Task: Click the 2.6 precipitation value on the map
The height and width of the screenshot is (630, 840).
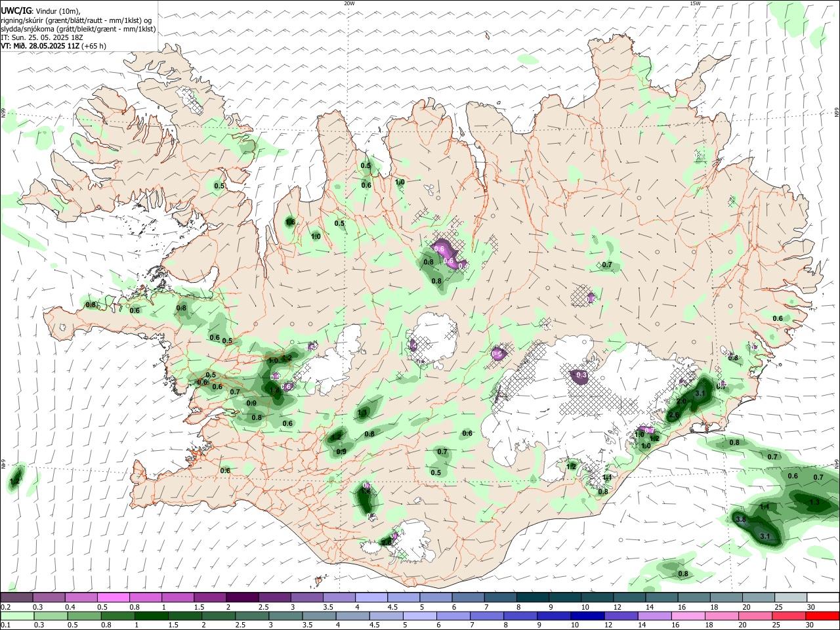Action: (673, 415)
